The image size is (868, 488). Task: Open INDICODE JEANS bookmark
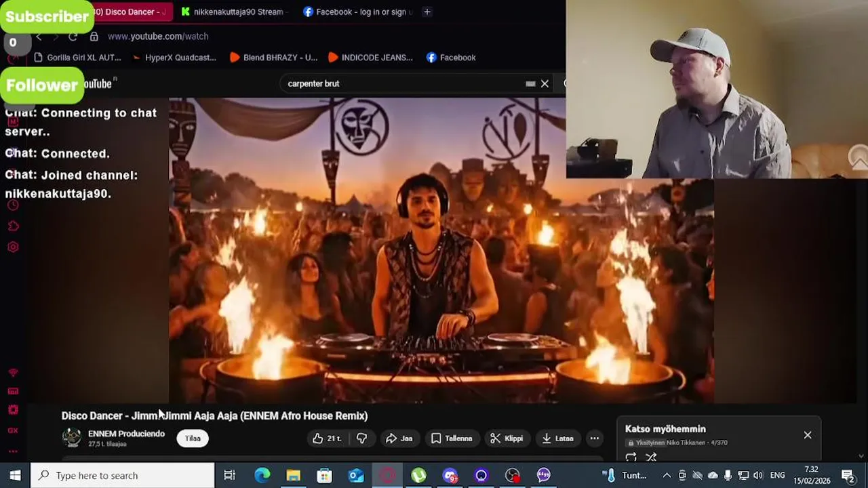pos(370,58)
